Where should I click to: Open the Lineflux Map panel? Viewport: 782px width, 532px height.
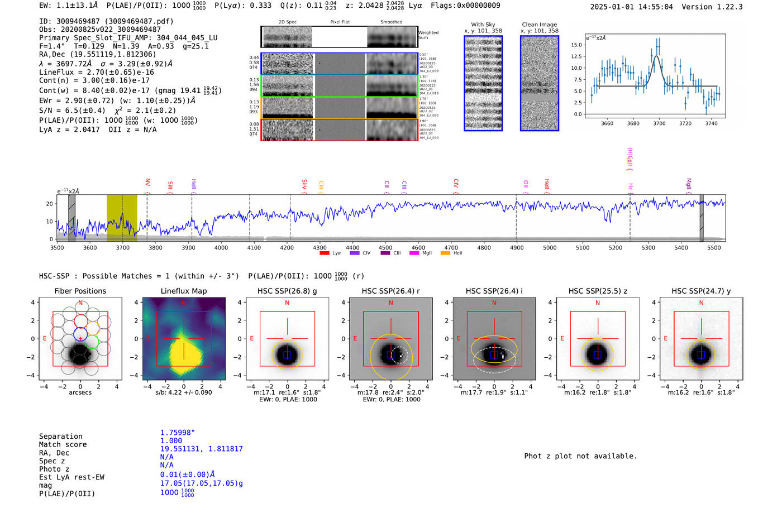tap(184, 339)
